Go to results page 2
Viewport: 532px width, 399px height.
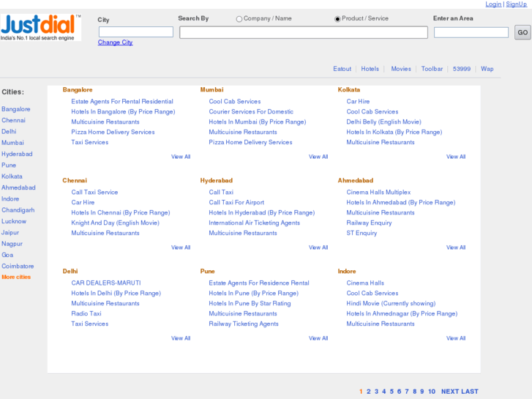tap(369, 392)
